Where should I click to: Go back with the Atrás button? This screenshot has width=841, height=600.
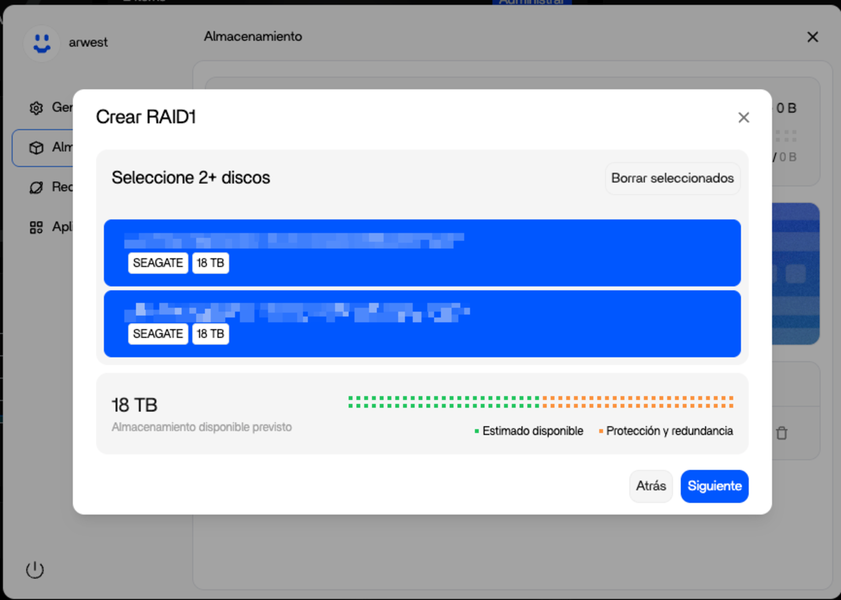(651, 486)
